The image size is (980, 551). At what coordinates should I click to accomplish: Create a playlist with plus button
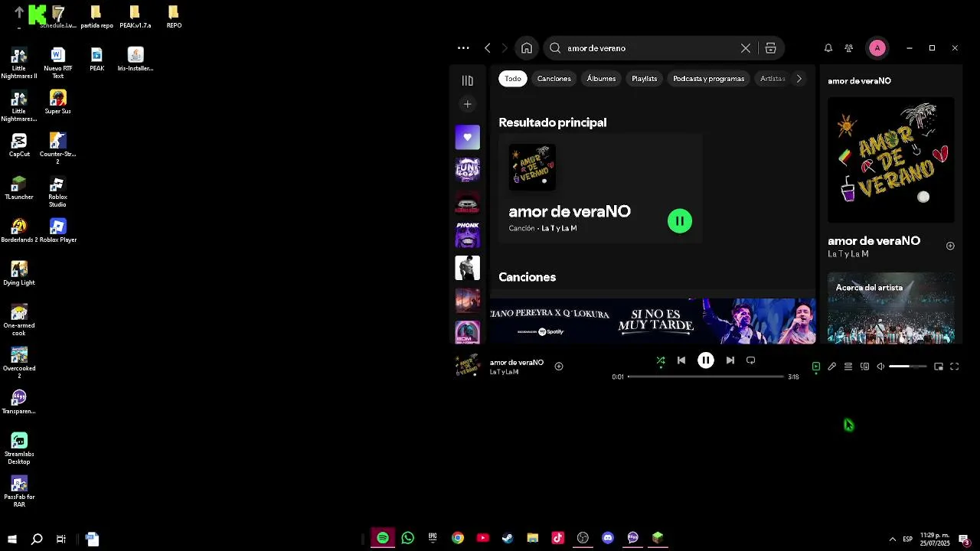click(467, 104)
